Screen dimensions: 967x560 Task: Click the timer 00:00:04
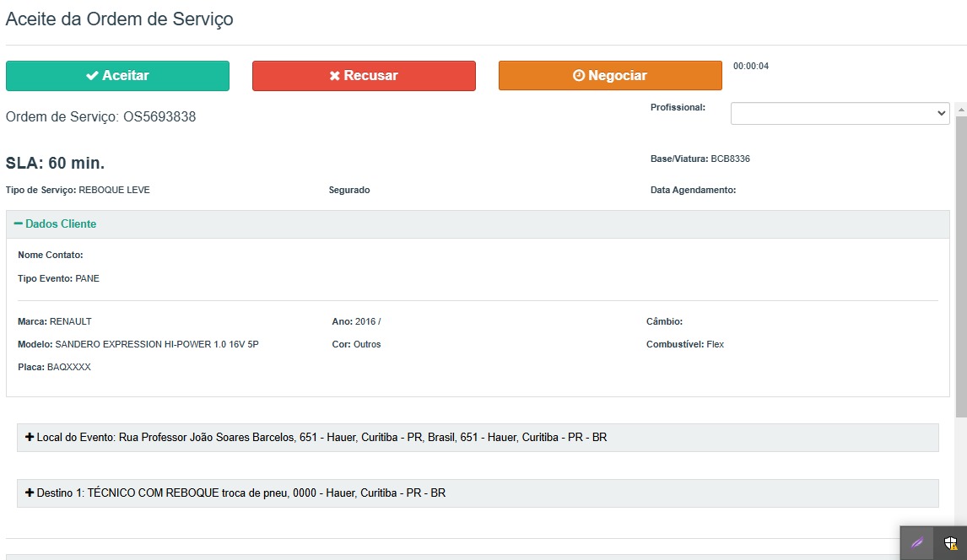pos(750,67)
